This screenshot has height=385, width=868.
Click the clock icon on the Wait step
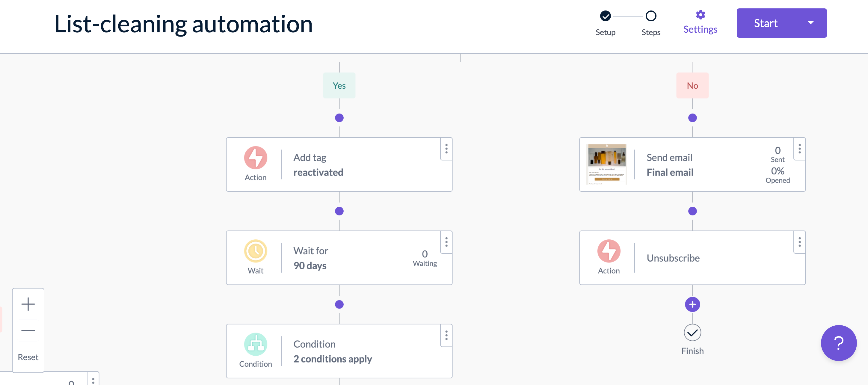[255, 251]
